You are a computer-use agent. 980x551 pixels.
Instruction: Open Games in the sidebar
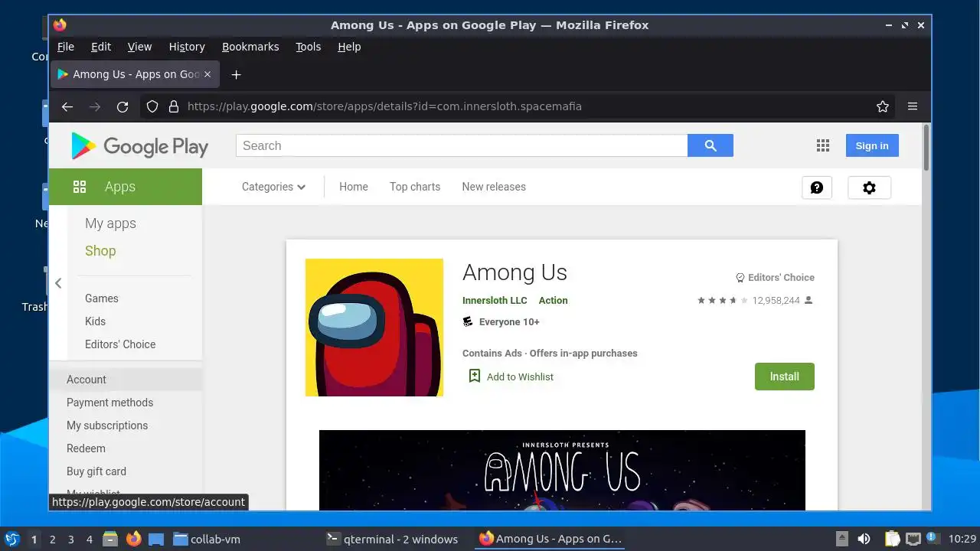[102, 298]
